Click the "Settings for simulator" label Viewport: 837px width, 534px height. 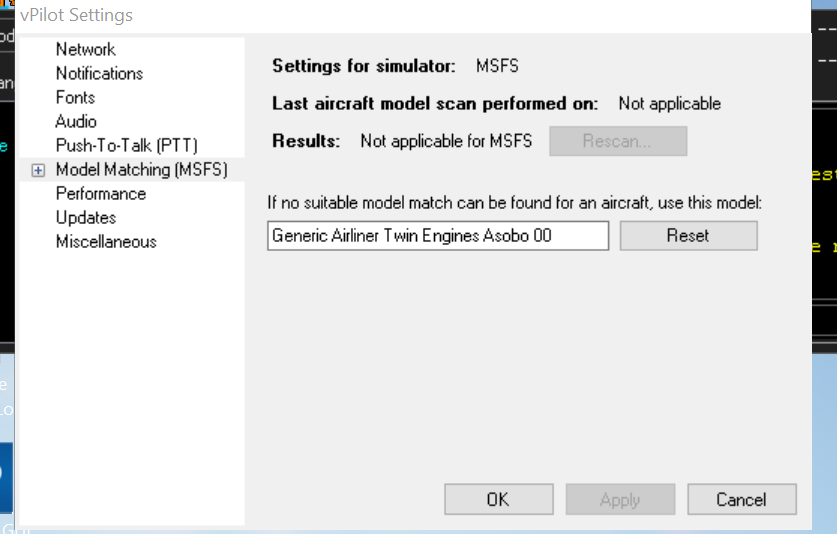364,67
